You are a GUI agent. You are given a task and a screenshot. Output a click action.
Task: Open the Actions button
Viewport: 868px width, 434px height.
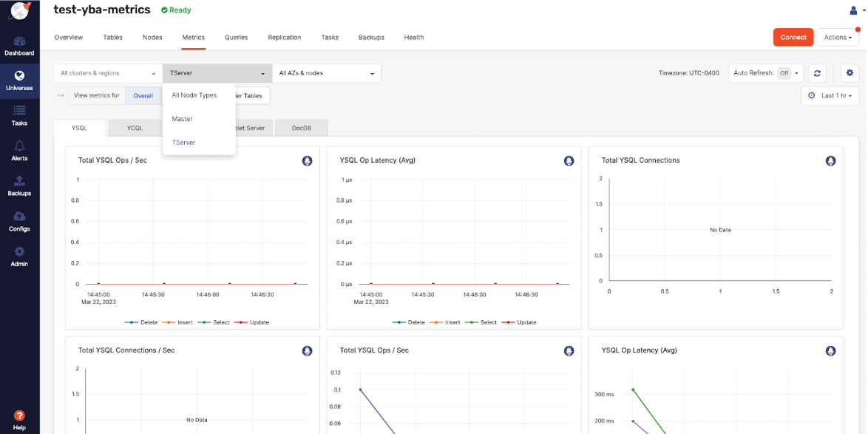pyautogui.click(x=837, y=37)
